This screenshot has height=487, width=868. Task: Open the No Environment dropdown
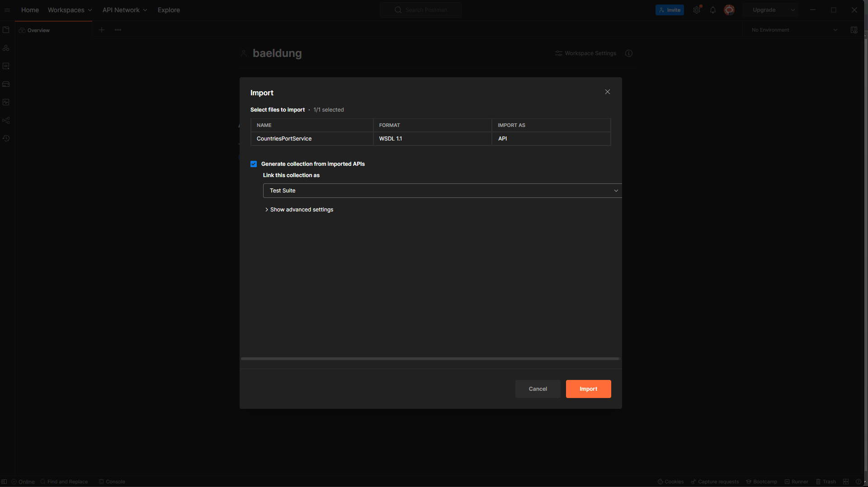794,30
